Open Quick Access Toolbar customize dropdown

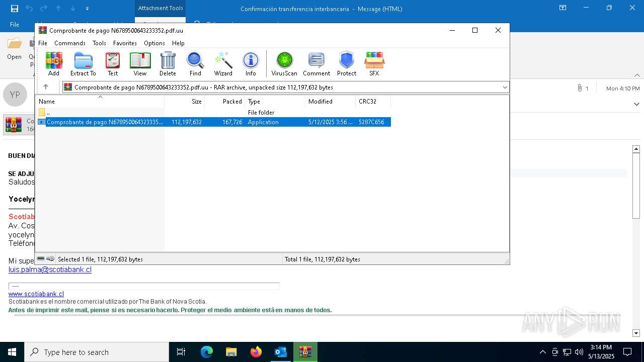87,9
